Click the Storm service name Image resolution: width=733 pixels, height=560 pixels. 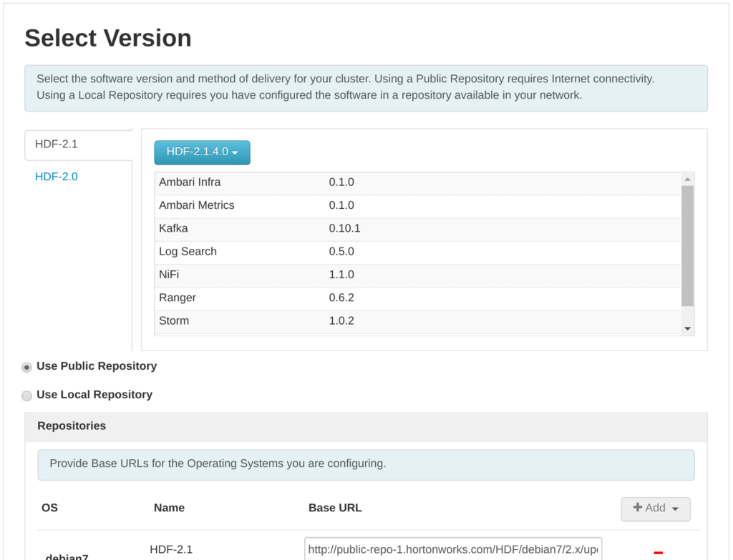(x=174, y=321)
